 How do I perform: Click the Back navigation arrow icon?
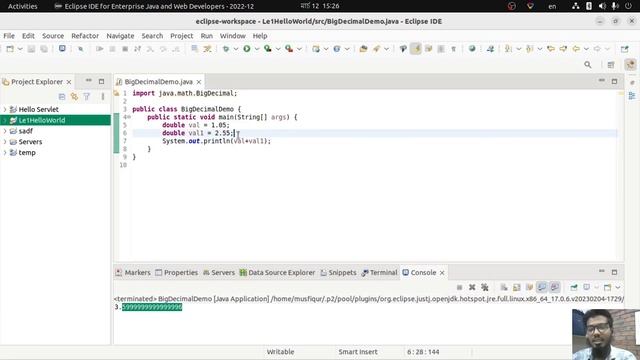tap(576, 49)
